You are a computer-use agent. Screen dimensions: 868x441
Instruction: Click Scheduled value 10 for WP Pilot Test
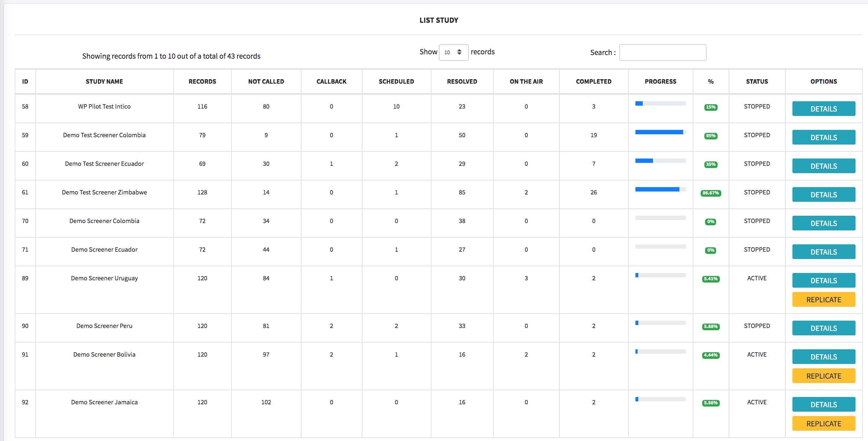tap(396, 106)
